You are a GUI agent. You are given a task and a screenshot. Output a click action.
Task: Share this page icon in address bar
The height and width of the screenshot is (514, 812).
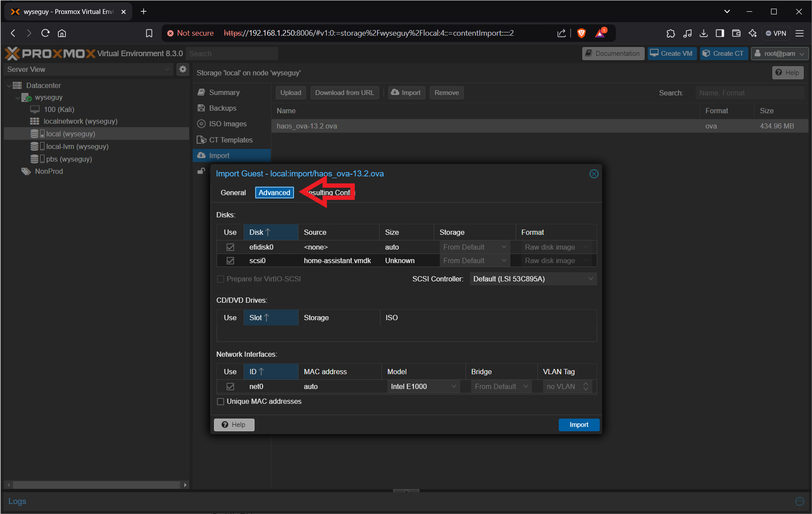pos(561,33)
